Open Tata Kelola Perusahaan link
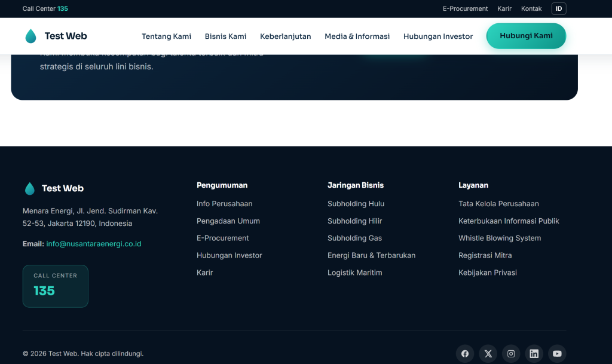Screen dimensions: 612x364 pyautogui.click(x=498, y=204)
